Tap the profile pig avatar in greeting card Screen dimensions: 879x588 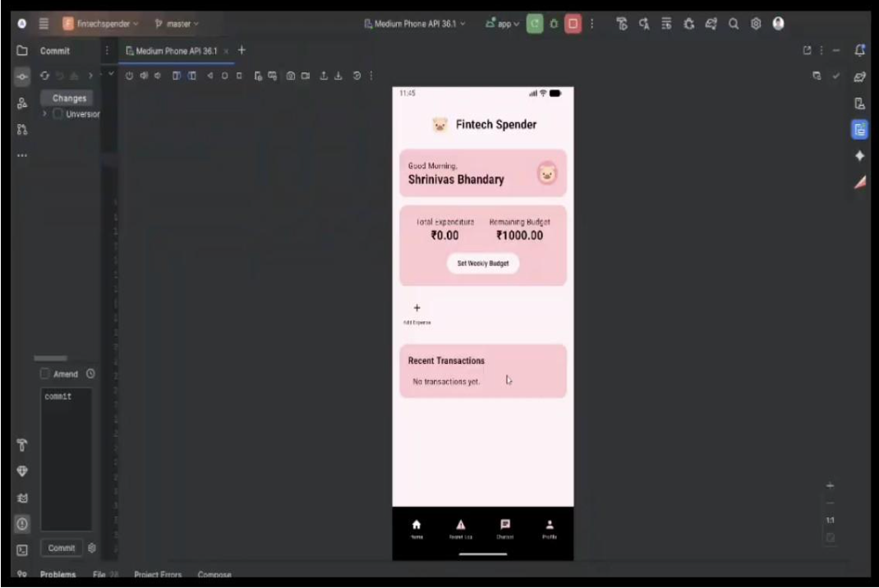click(x=546, y=172)
